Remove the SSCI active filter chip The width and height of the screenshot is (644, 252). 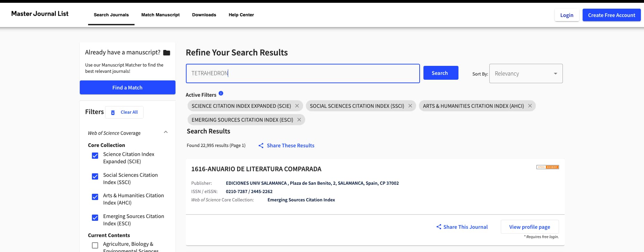410,106
